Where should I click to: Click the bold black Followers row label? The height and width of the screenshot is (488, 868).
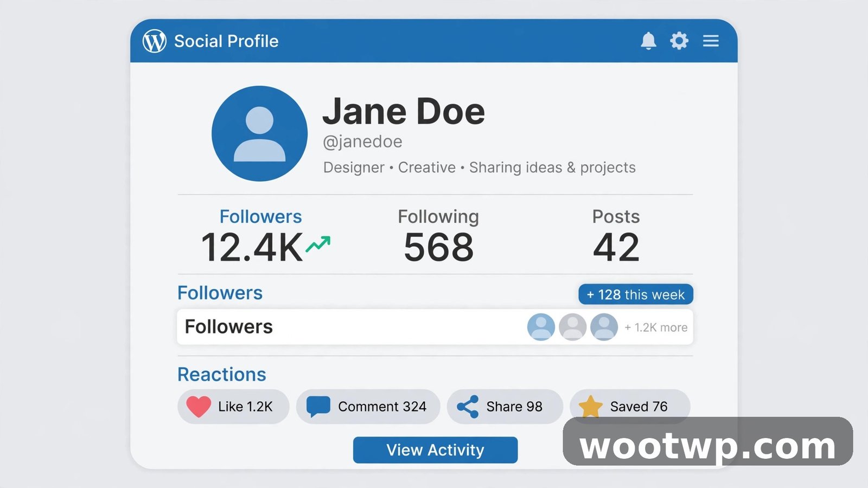pos(229,327)
